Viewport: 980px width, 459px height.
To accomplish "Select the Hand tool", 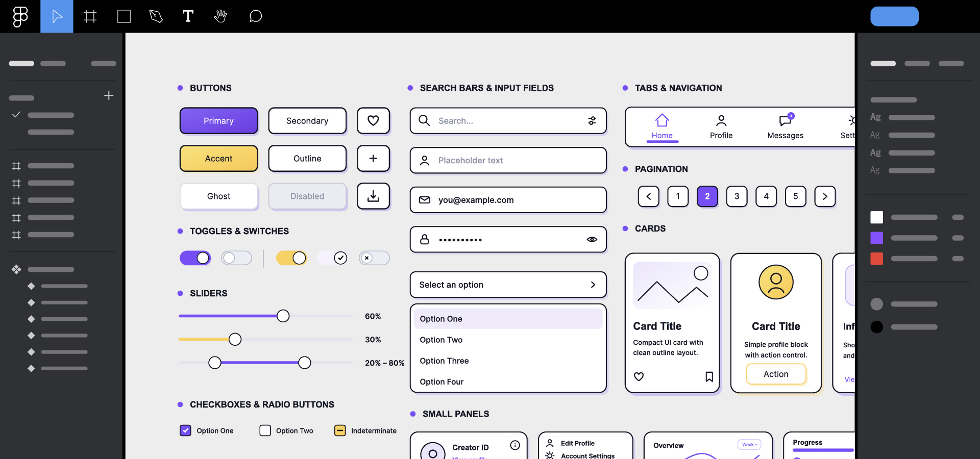I will click(x=220, y=16).
